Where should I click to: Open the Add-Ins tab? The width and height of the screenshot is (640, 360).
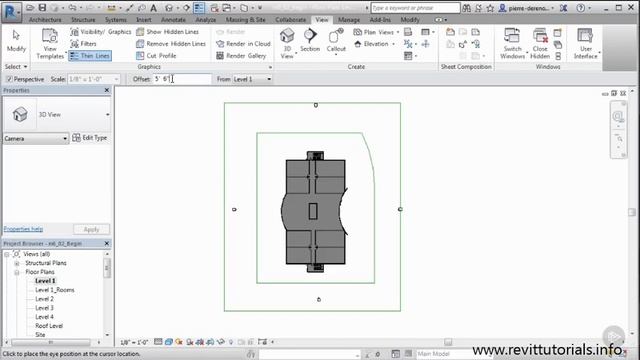point(380,20)
